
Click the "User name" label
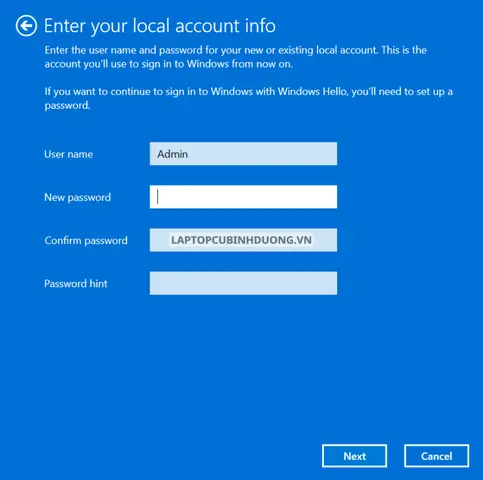tap(69, 154)
